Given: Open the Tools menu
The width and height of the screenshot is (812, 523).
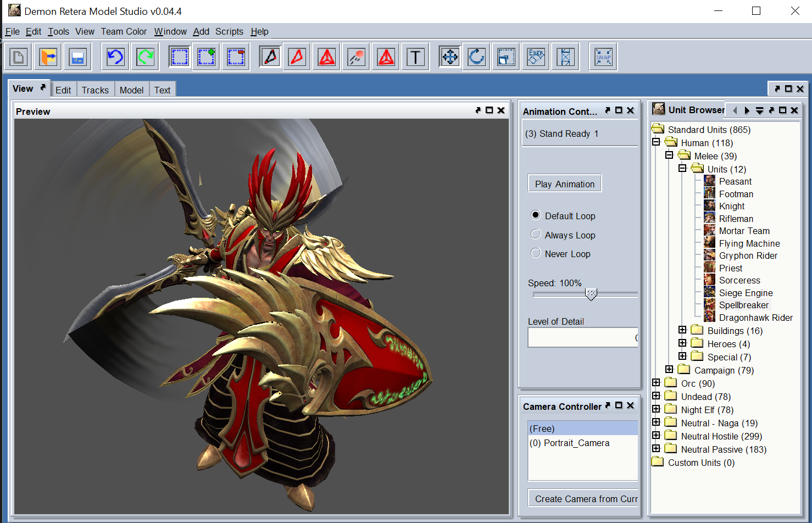Looking at the screenshot, I should coord(58,31).
